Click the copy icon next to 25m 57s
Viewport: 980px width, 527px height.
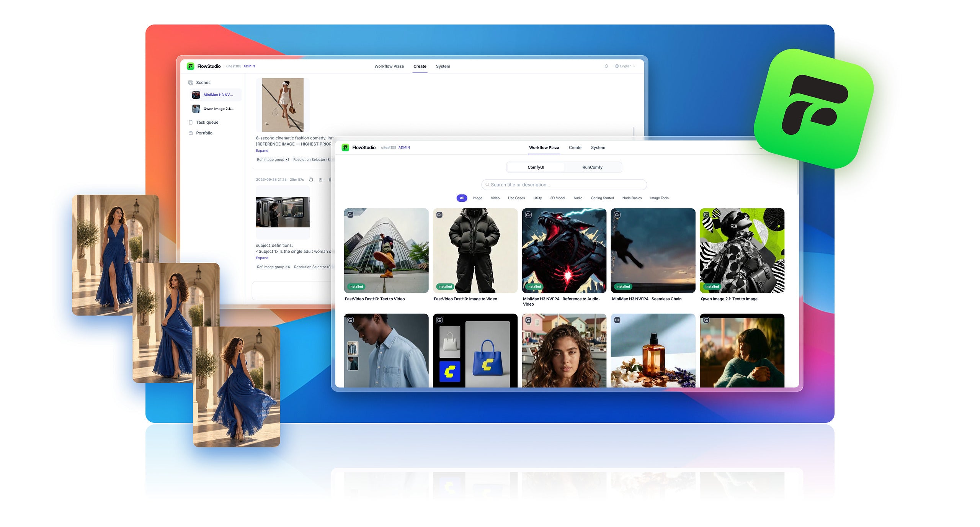(x=311, y=179)
